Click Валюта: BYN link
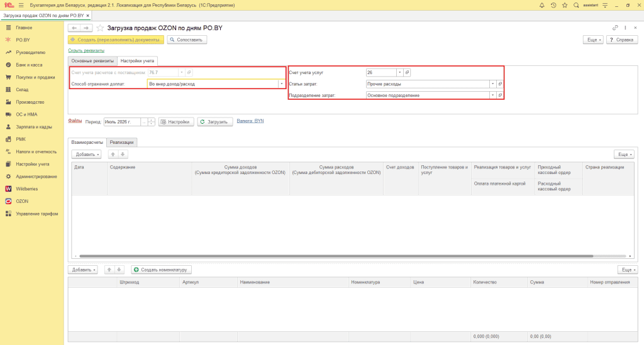The image size is (644, 345). (250, 121)
